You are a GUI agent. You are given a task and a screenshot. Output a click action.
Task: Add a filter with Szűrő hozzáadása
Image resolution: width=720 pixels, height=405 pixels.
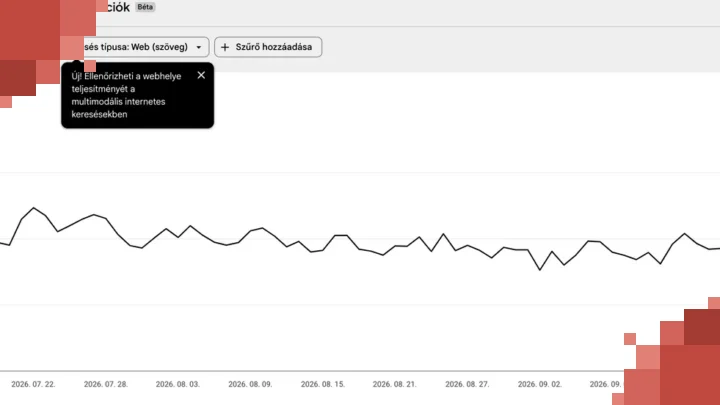pos(268,47)
